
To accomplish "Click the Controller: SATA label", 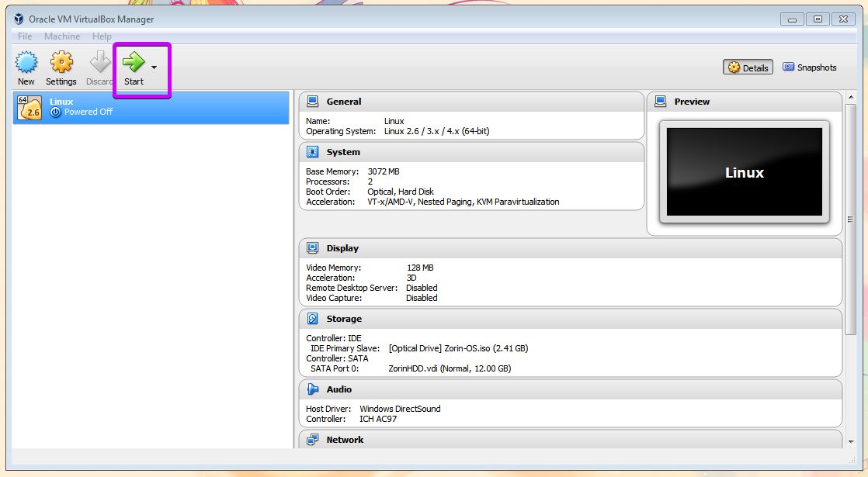I will pyautogui.click(x=337, y=358).
